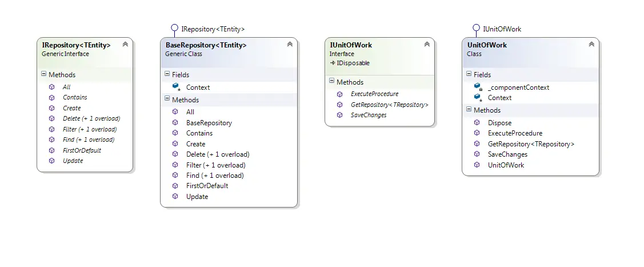
Task: Collapse Methods section in IRepository<TEntity>
Action: pyautogui.click(x=43, y=74)
